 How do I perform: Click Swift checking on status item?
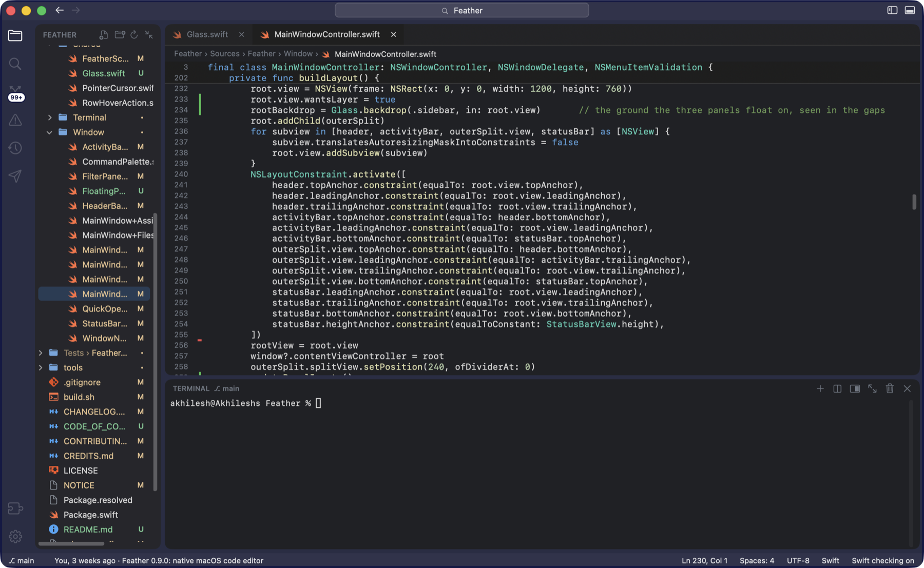(883, 560)
